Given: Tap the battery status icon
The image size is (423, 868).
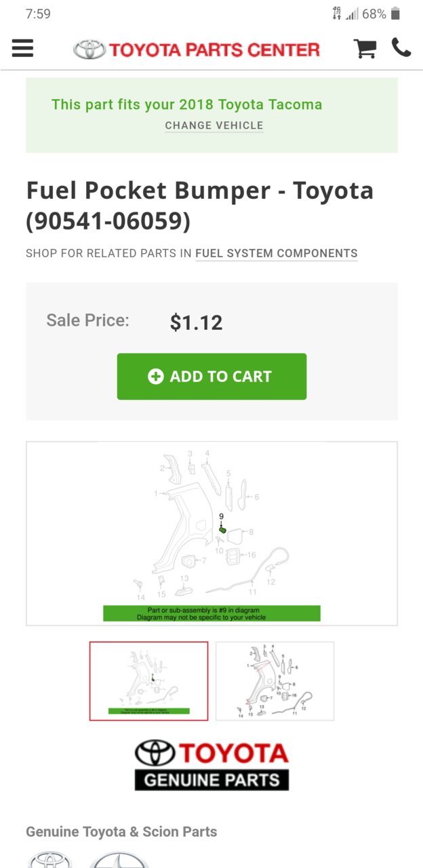Looking at the screenshot, I should [396, 14].
